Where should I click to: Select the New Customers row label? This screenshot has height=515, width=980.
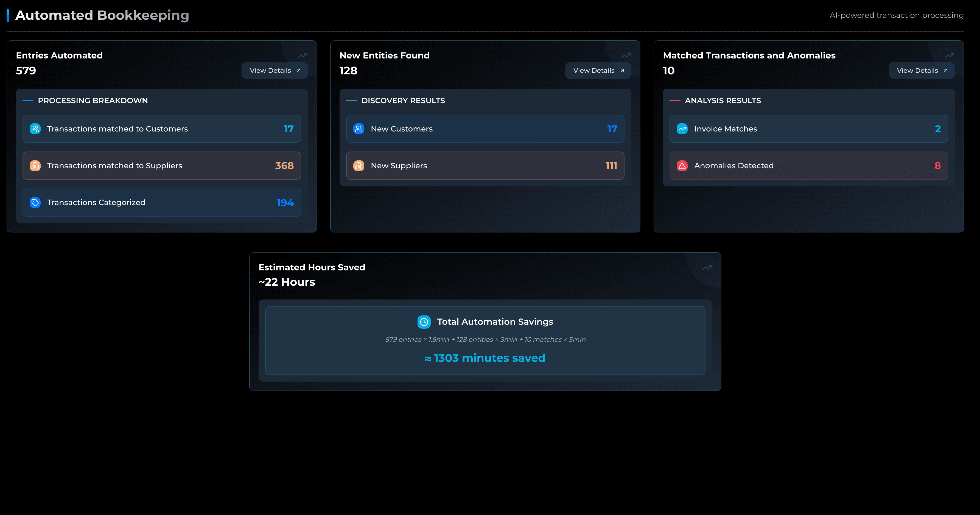point(402,129)
